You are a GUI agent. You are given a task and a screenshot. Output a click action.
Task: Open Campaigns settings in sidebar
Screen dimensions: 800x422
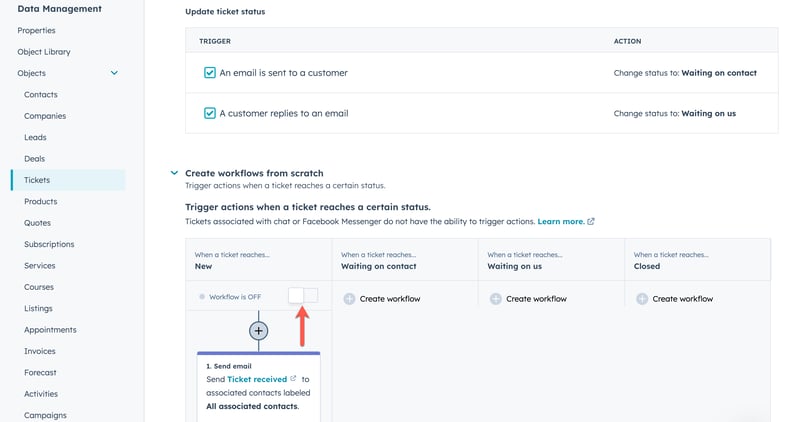coord(45,415)
